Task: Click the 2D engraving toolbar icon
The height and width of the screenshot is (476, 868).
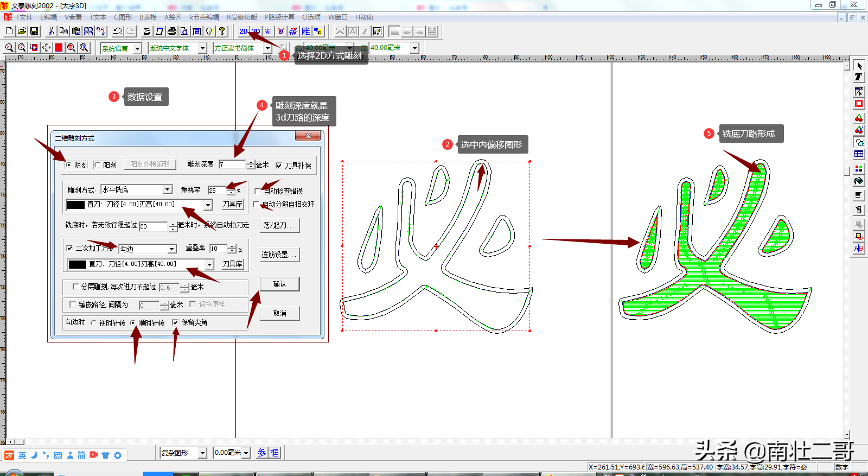Action: click(x=243, y=31)
